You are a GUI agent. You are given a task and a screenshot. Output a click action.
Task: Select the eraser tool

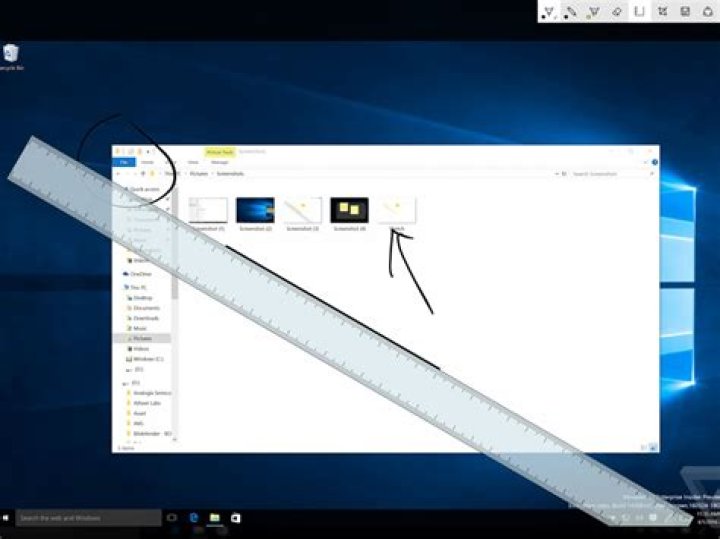pyautogui.click(x=617, y=12)
